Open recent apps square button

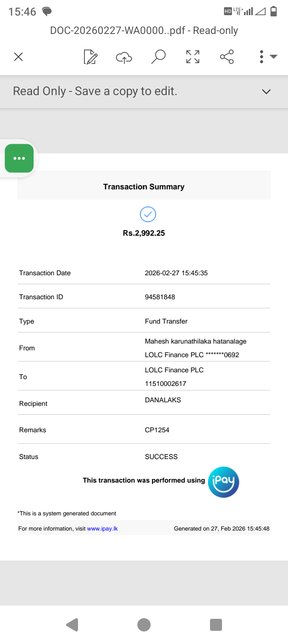point(216,625)
